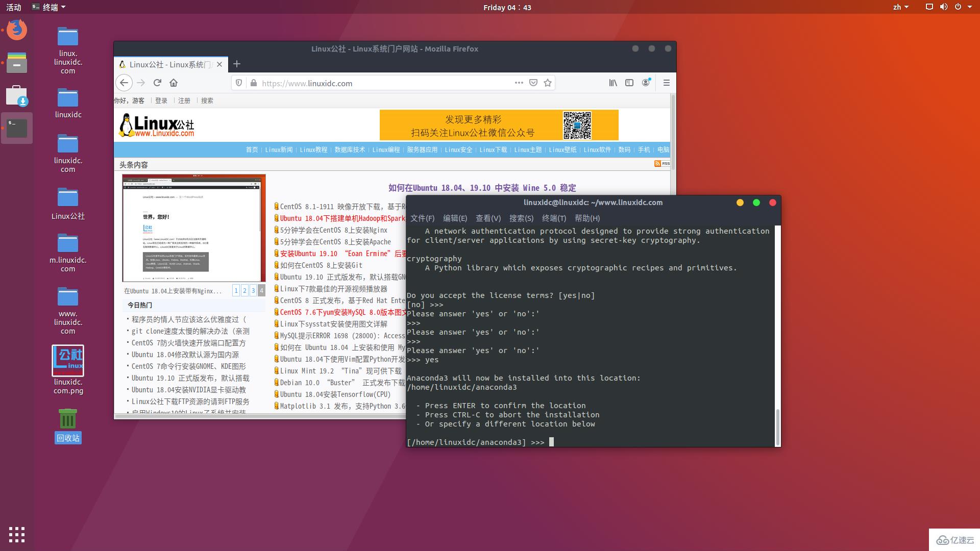This screenshot has width=980, height=551.
Task: Open 如何在CentOS 8上安装Git article
Action: tap(321, 265)
